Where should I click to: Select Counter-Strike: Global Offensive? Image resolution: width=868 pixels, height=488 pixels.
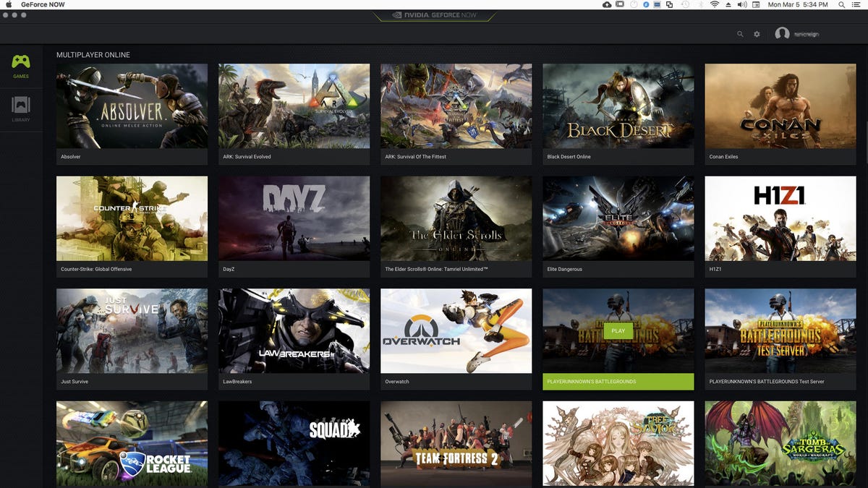(x=132, y=218)
